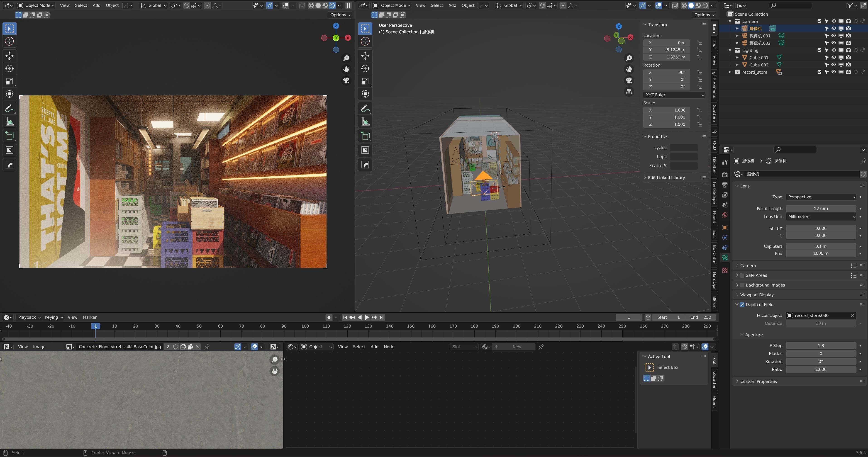Toggle camera view in right viewport

629,80
